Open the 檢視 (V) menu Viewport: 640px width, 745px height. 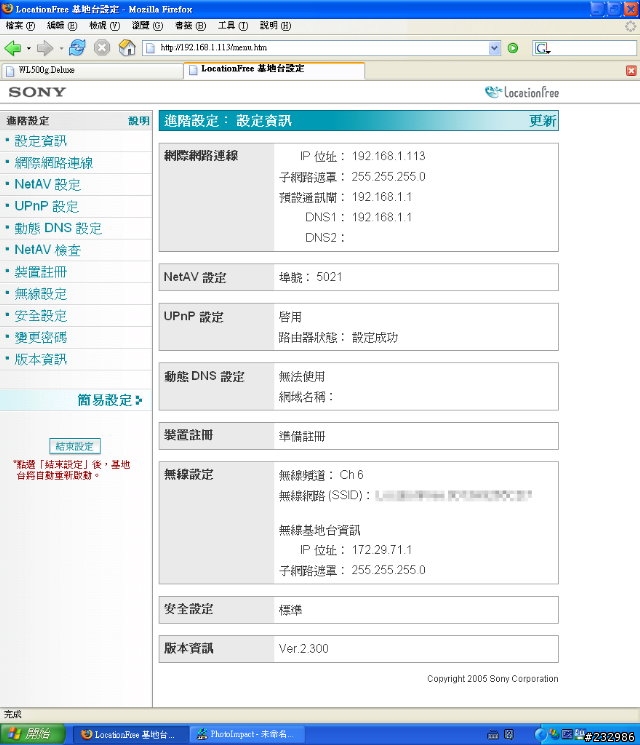(105, 26)
